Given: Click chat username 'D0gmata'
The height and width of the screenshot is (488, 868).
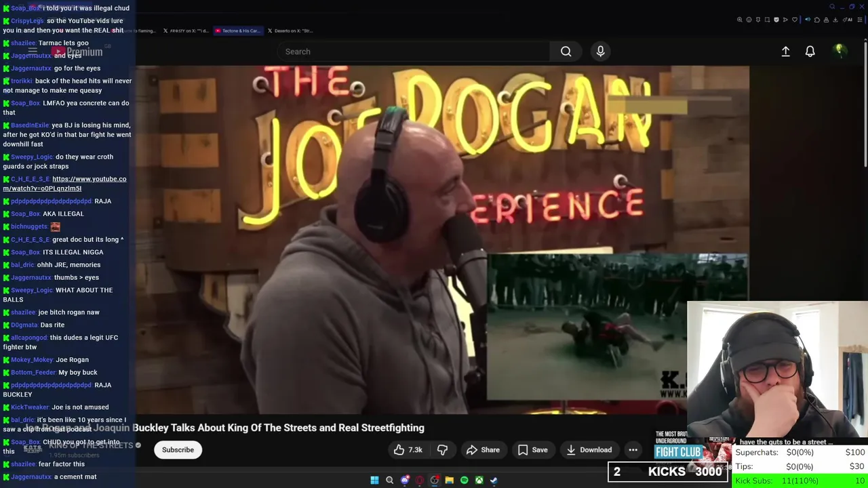Looking at the screenshot, I should click(24, 325).
